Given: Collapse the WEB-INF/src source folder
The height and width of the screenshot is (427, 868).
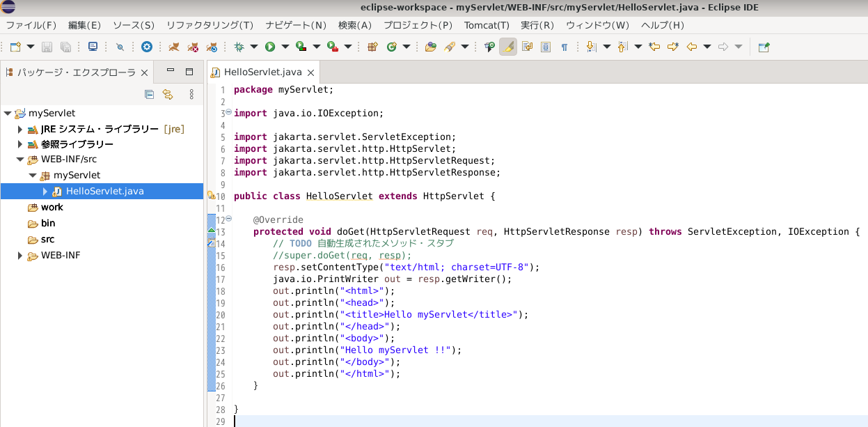Looking at the screenshot, I should click(20, 160).
